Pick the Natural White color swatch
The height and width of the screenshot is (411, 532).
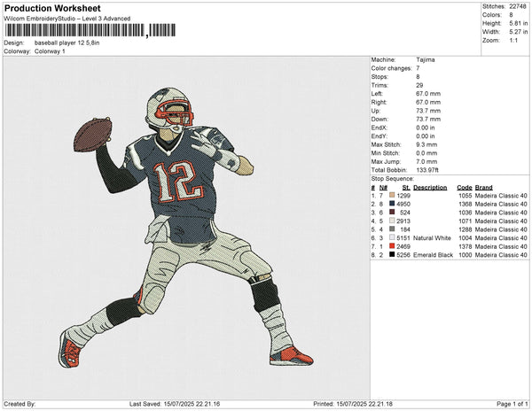click(392, 237)
